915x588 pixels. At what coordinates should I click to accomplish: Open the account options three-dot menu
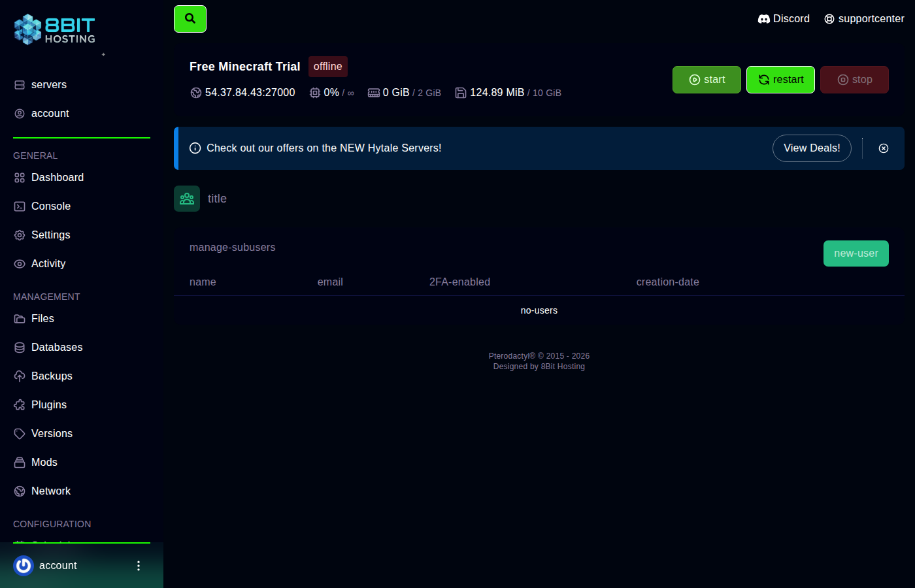[138, 566]
